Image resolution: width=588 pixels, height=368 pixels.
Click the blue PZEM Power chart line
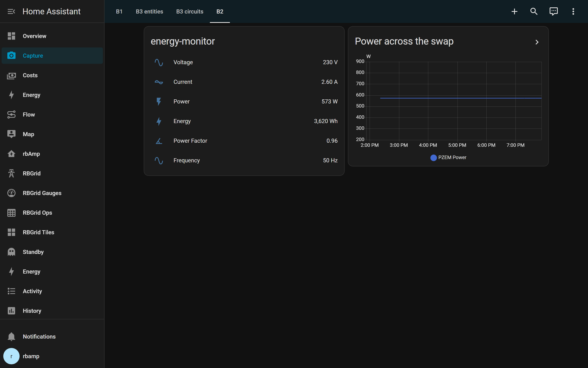461,98
